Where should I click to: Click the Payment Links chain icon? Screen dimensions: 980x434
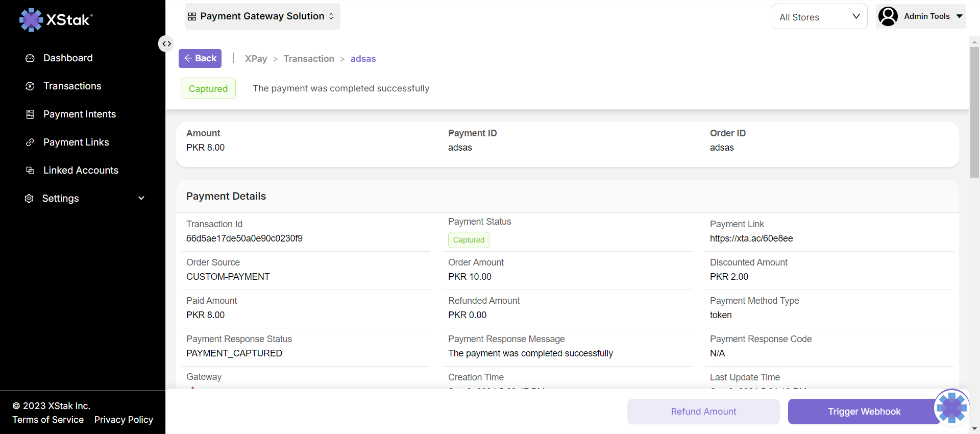pyautogui.click(x=30, y=142)
